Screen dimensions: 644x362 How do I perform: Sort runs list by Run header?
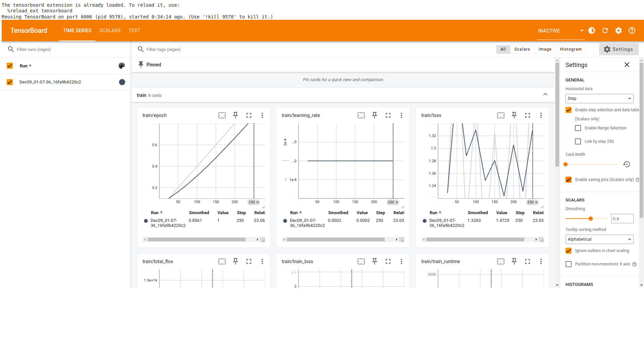click(x=25, y=66)
